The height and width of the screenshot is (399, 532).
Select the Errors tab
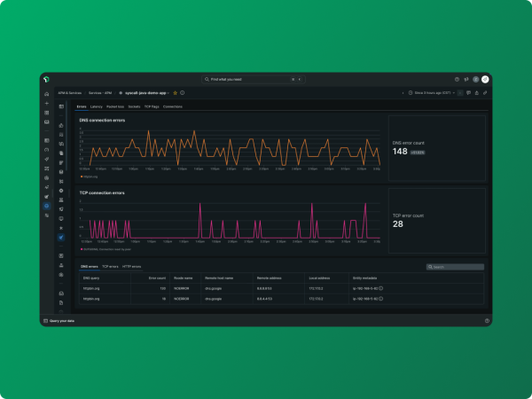pyautogui.click(x=82, y=106)
